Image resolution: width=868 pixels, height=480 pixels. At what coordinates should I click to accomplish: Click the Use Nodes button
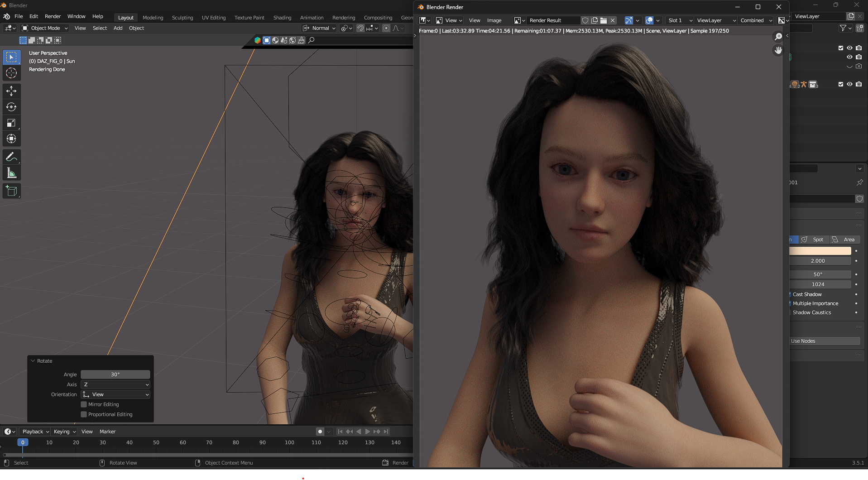(x=825, y=341)
